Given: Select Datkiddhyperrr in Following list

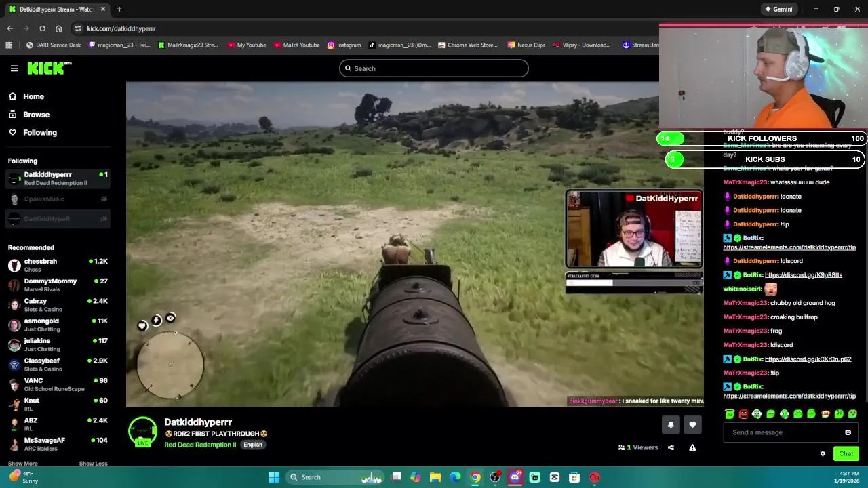Looking at the screenshot, I should [58, 178].
